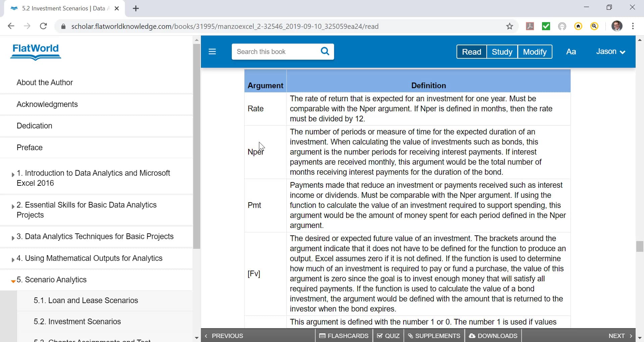Click the [Fv] argument cell
The image size is (644, 342).
(265, 274)
